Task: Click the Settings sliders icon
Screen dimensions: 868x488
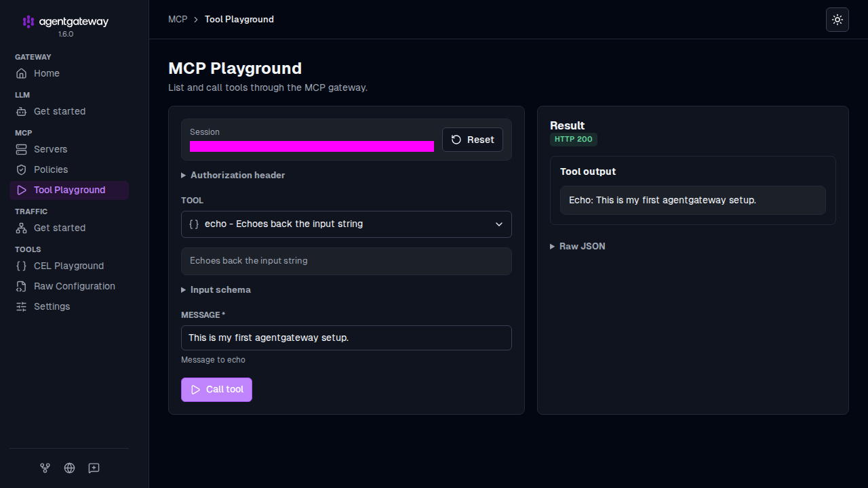Action: (22, 306)
